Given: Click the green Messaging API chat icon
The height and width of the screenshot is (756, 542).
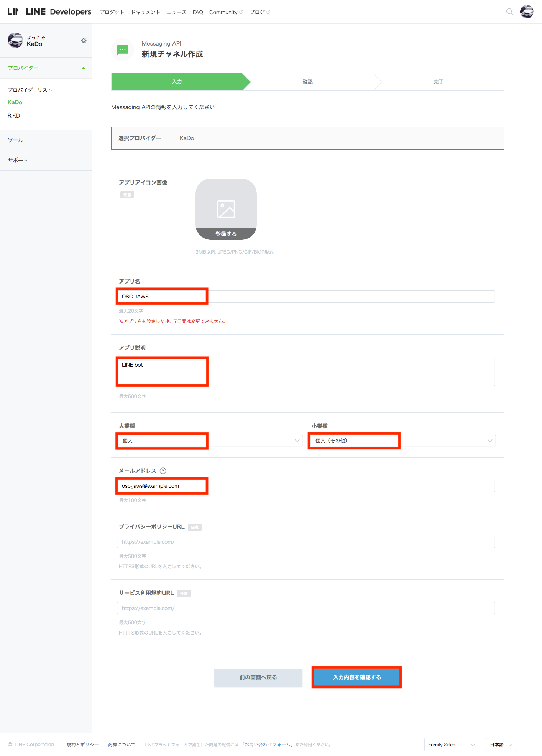Looking at the screenshot, I should (123, 50).
